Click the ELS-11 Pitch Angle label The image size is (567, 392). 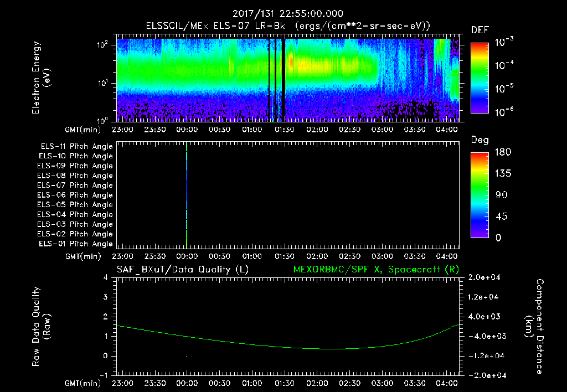pos(76,147)
